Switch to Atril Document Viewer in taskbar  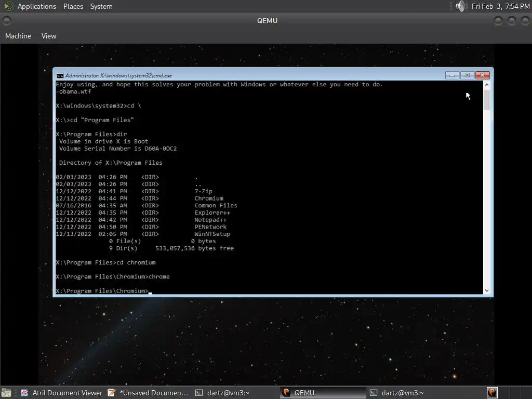[x=61, y=393]
